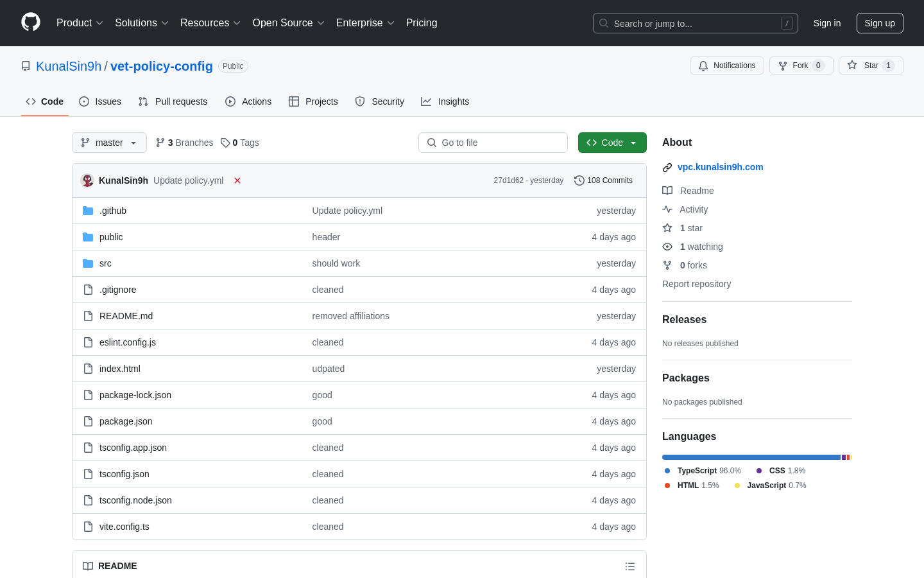Image resolution: width=924 pixels, height=578 pixels.
Task: Open the commit hash 27d1d62
Action: 508,180
